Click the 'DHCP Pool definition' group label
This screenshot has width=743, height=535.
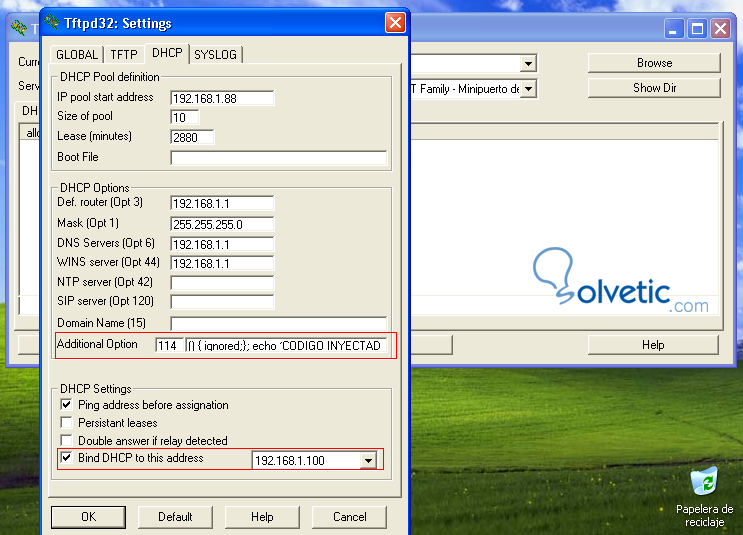coord(109,77)
